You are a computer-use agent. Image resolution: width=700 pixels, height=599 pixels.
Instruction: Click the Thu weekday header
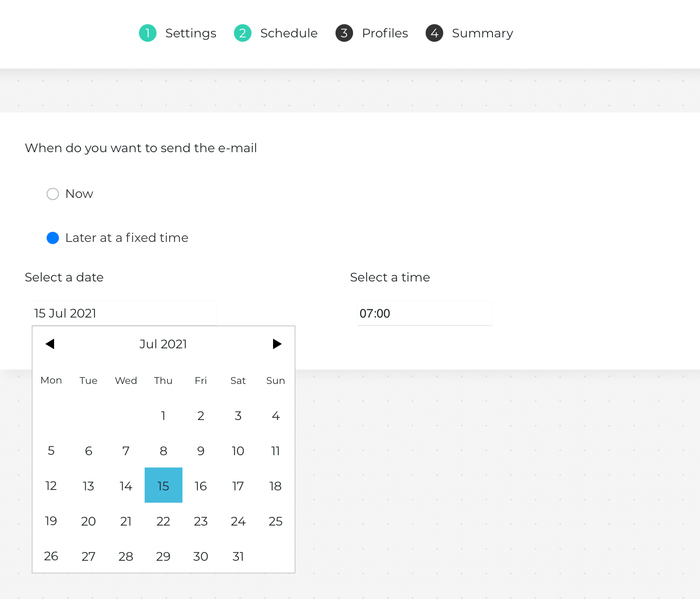(x=163, y=380)
